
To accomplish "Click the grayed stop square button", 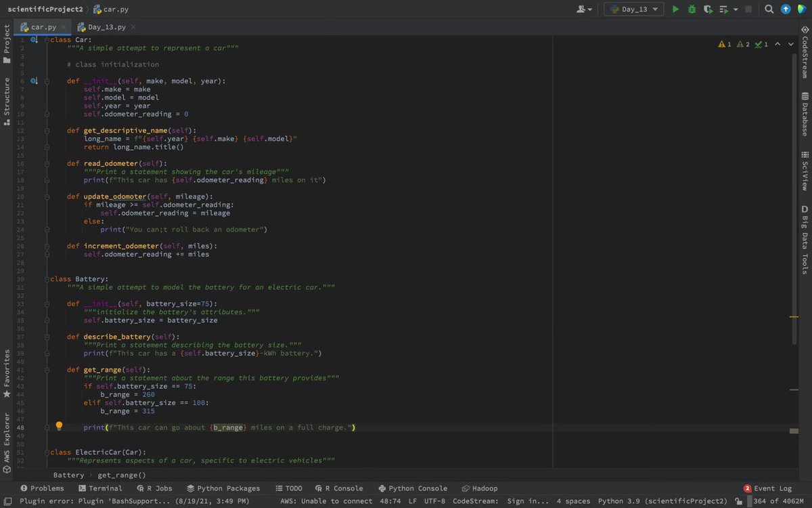I will coord(748,9).
